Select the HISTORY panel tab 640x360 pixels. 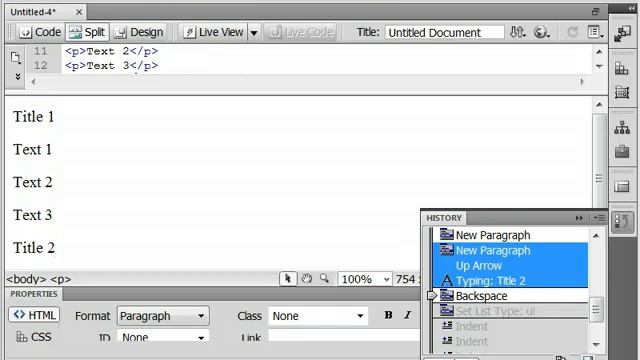444,218
